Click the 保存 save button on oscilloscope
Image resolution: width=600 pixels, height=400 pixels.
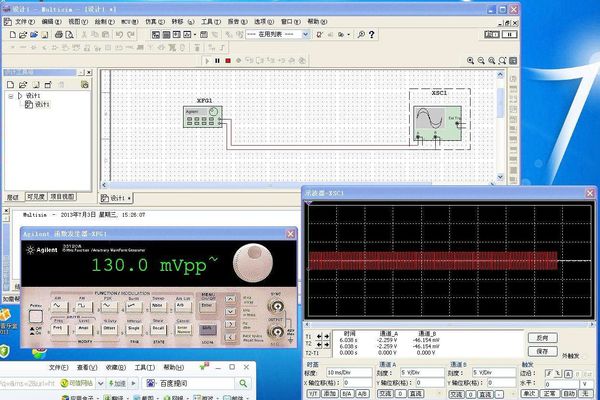(541, 351)
